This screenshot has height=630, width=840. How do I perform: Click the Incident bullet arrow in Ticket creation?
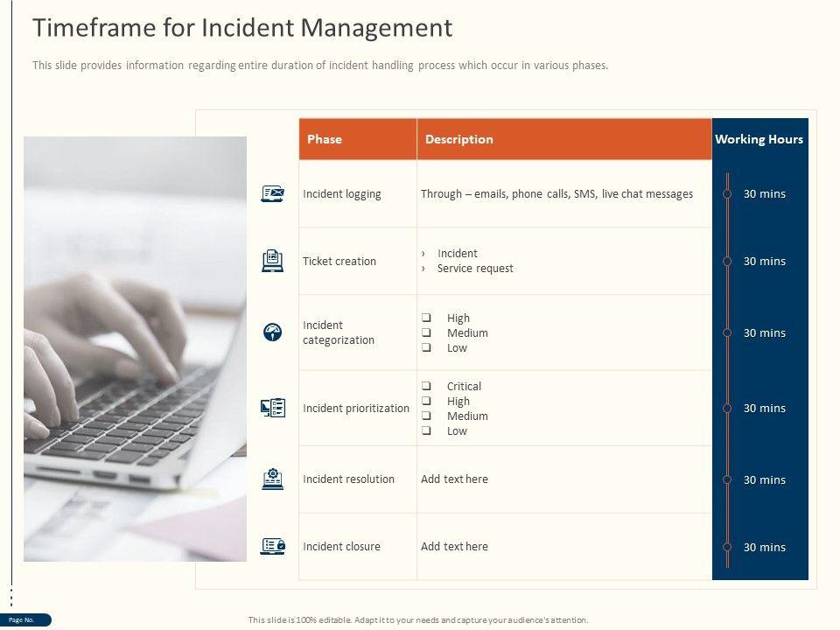coord(423,254)
